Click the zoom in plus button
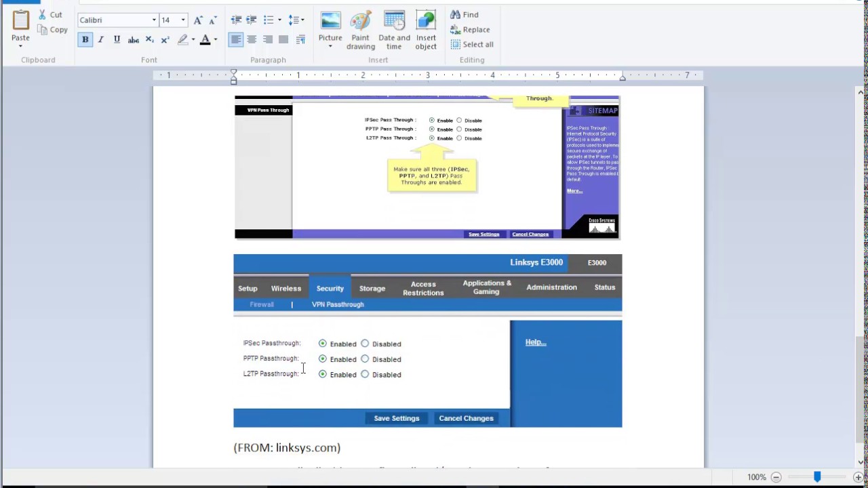Viewport: 868px width, 488px height. coord(858,477)
